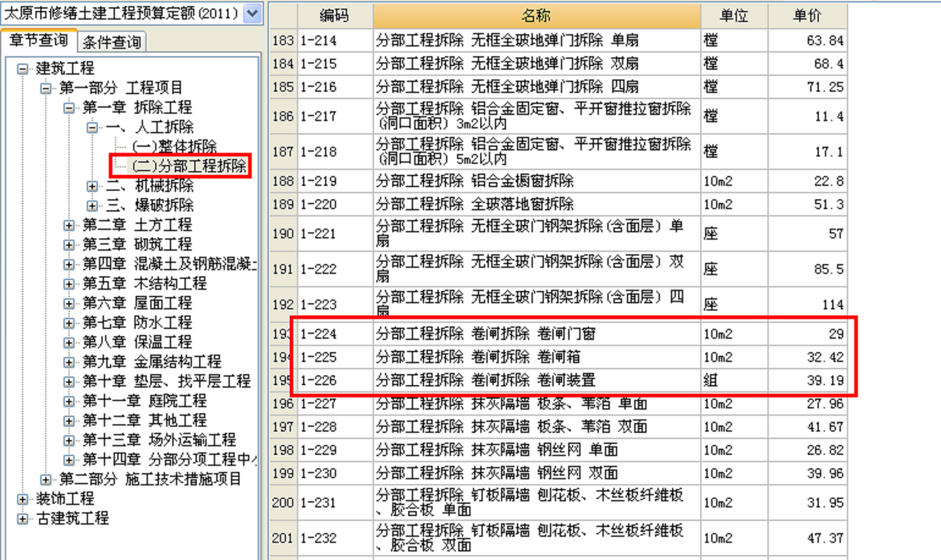Select 卷闸拆除 卷闸装置 name cell
Screen dimensions: 941x560
pos(537,381)
